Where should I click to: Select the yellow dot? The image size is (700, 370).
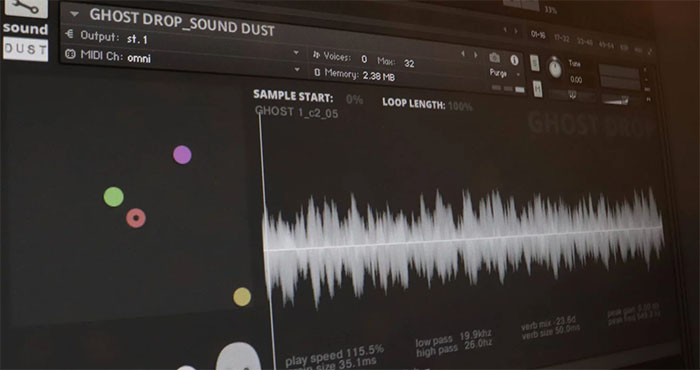(242, 297)
